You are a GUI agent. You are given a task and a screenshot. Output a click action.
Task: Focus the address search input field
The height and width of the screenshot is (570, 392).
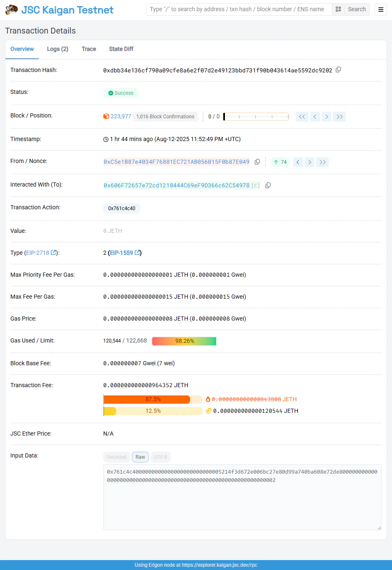[239, 9]
